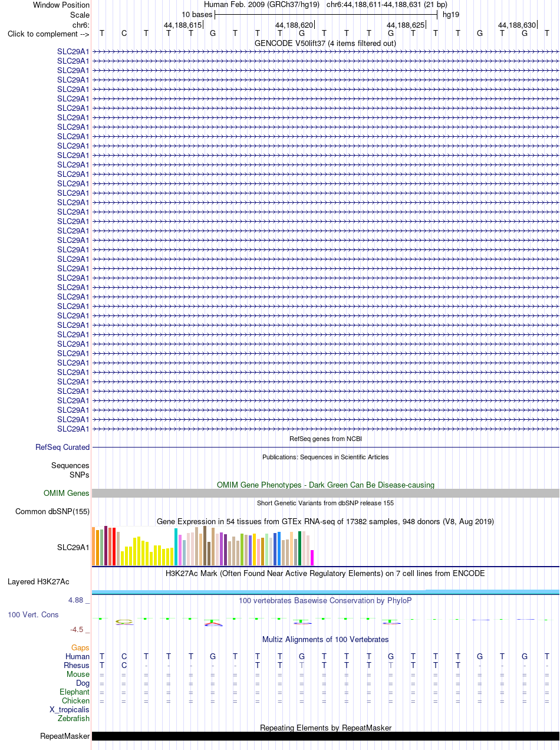Click the 'SNPs' track label
This screenshot has width=560, height=750.
pos(80,474)
